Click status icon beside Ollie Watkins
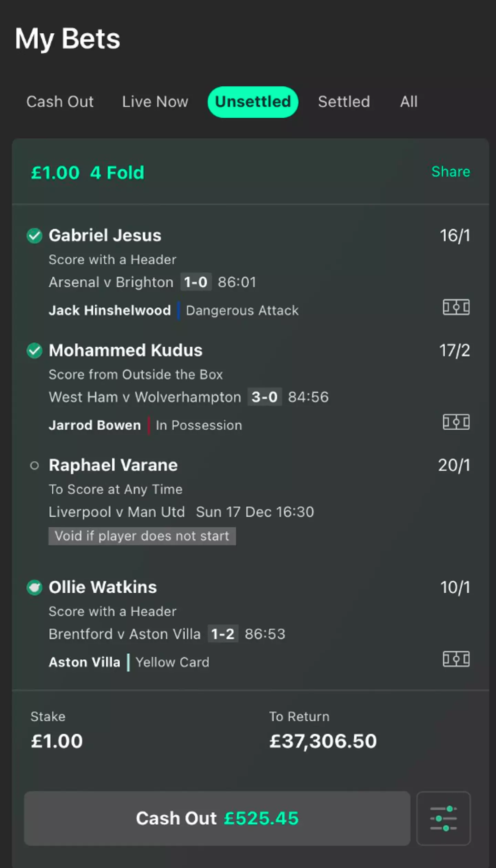Viewport: 496px width, 868px height. point(34,588)
